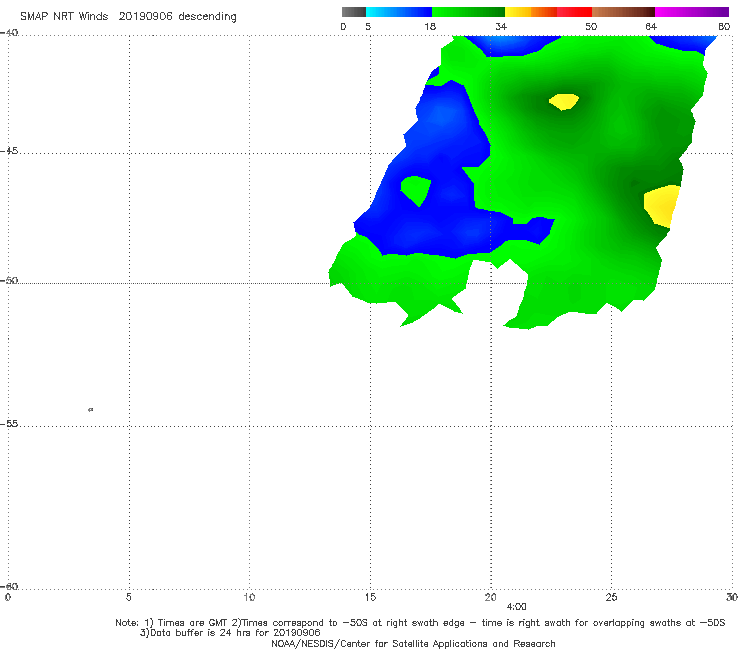Viewport: 740px width, 650px height.
Task: Click the longitude axis label '10'
Action: point(249,598)
